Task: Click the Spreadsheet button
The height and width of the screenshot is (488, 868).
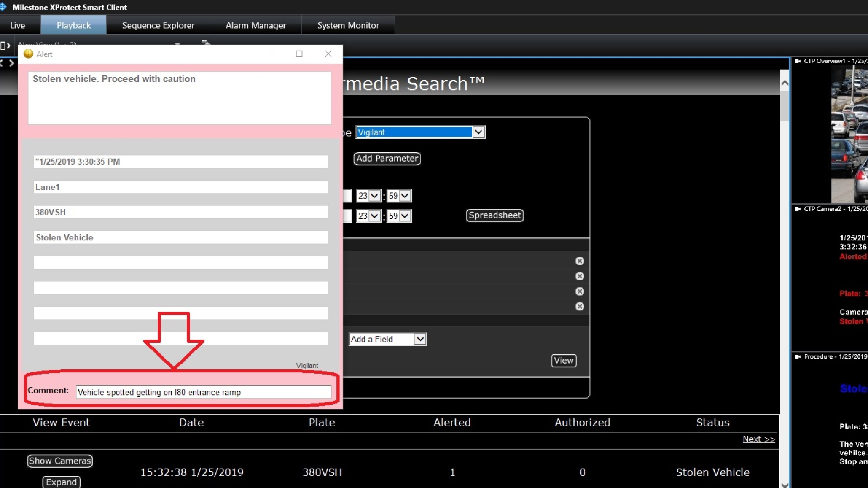Action: pyautogui.click(x=495, y=216)
